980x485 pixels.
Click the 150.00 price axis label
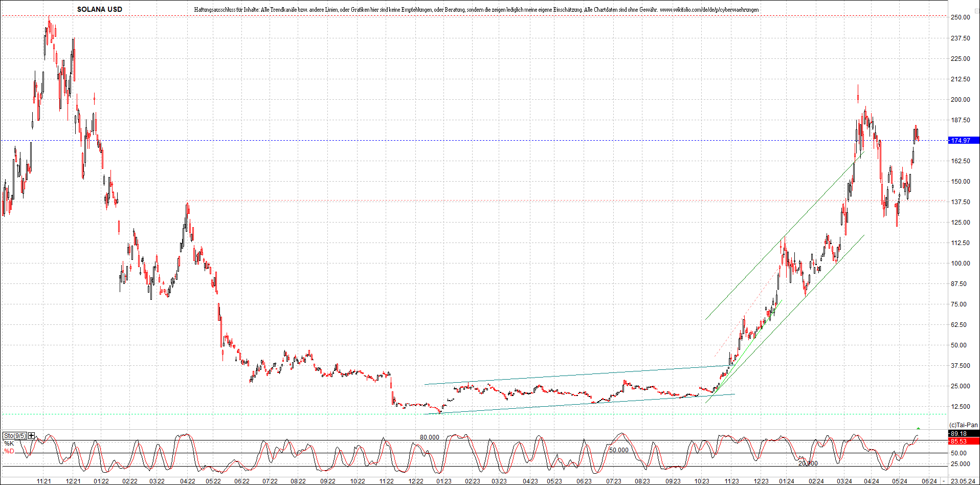(960, 182)
